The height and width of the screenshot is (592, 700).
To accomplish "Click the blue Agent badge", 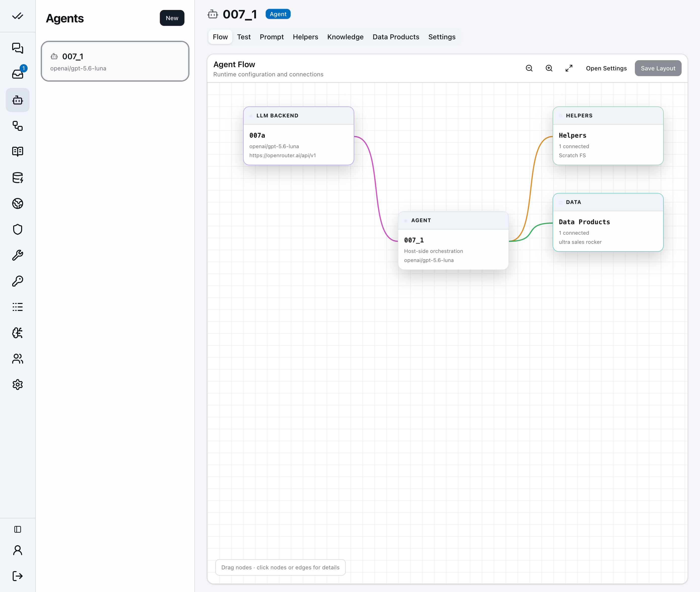I will coord(278,14).
